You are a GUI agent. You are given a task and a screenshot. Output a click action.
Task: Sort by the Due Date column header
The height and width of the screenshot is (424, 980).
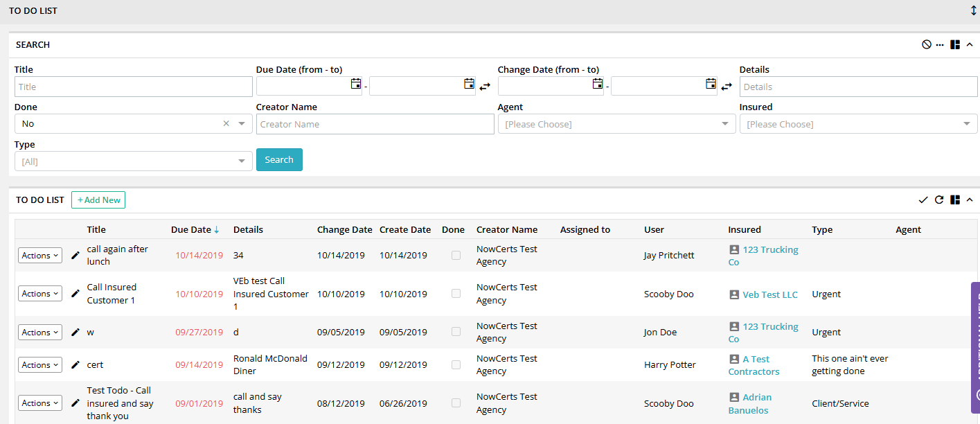coord(190,229)
